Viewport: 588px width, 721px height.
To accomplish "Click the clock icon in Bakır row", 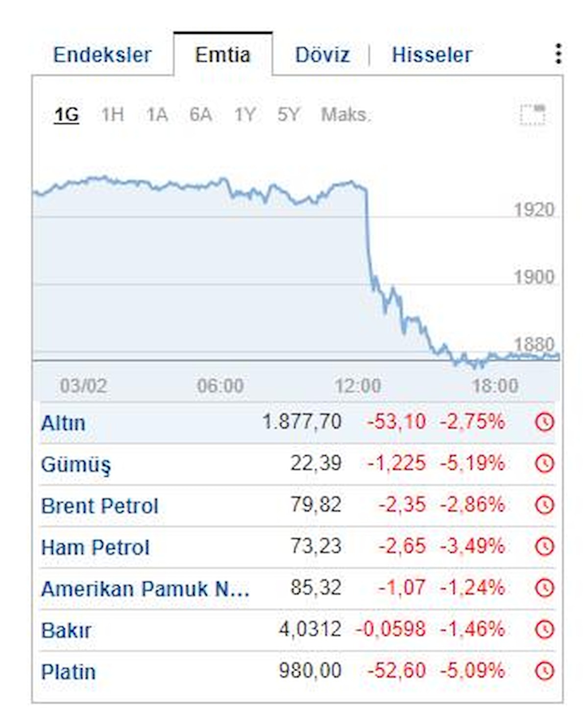I will pyautogui.click(x=544, y=629).
